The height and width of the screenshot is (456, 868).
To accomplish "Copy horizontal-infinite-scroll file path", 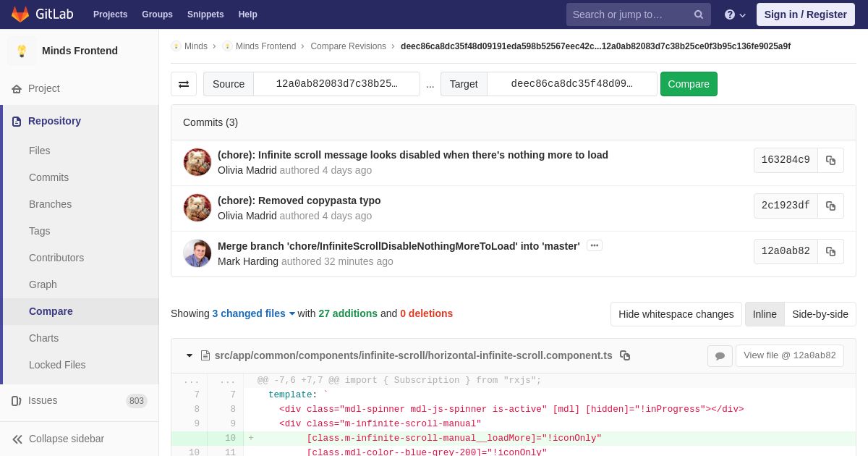I will pos(625,355).
